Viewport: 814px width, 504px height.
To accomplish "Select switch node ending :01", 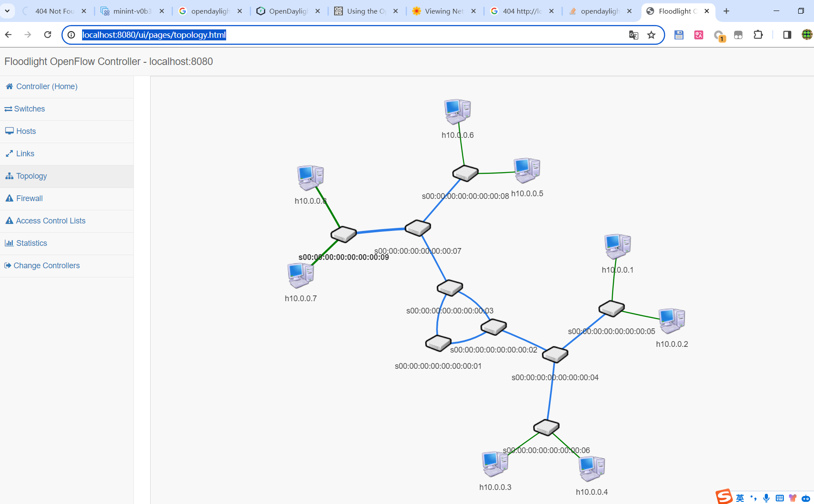I will [x=438, y=343].
